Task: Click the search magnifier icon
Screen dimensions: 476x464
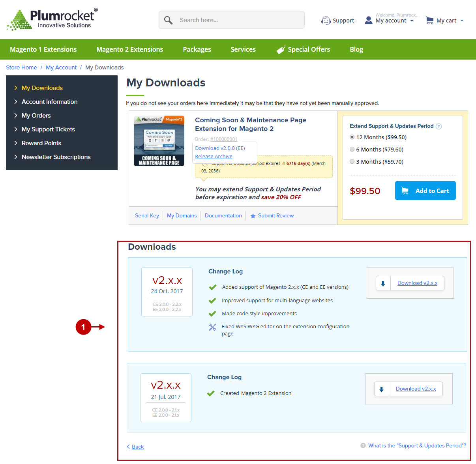Action: (x=168, y=20)
